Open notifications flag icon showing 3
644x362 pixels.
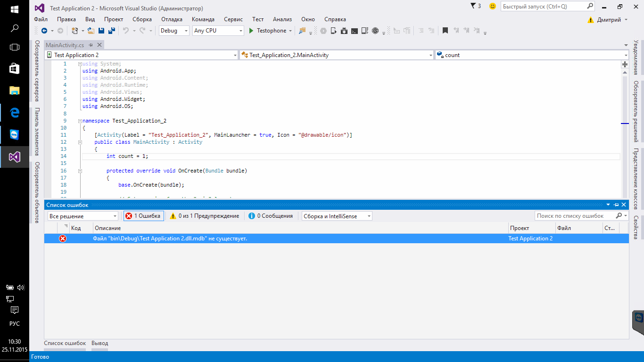click(x=476, y=6)
